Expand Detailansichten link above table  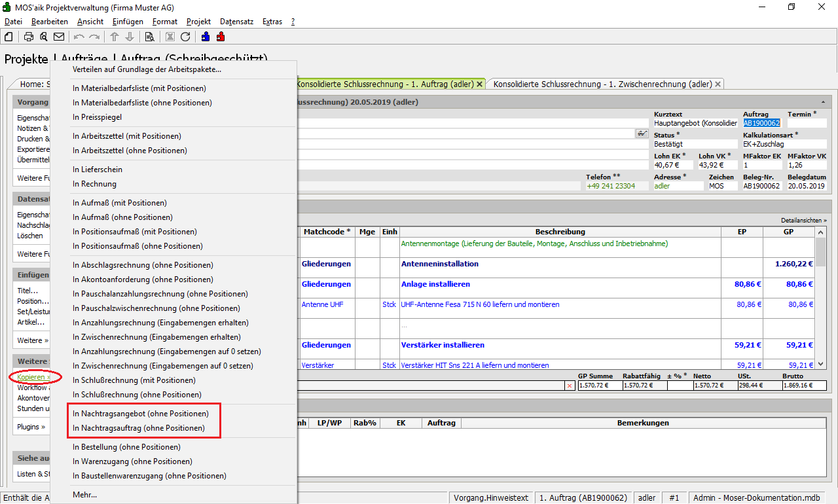tap(803, 221)
